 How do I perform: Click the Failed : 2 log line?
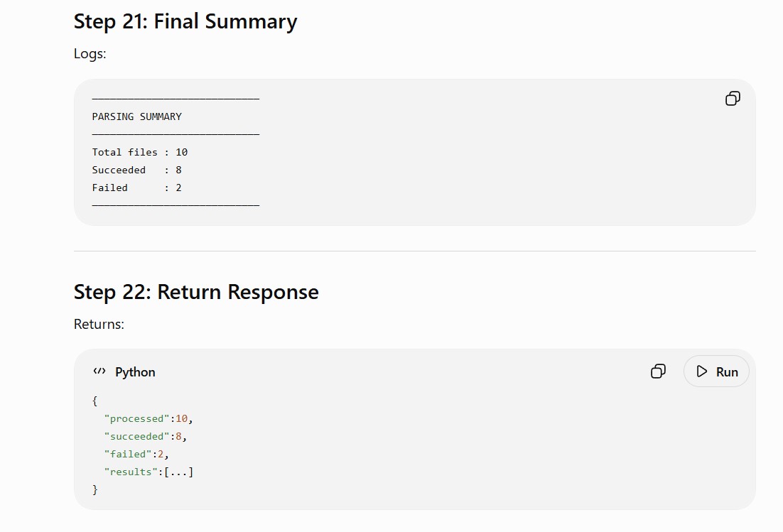tap(137, 188)
